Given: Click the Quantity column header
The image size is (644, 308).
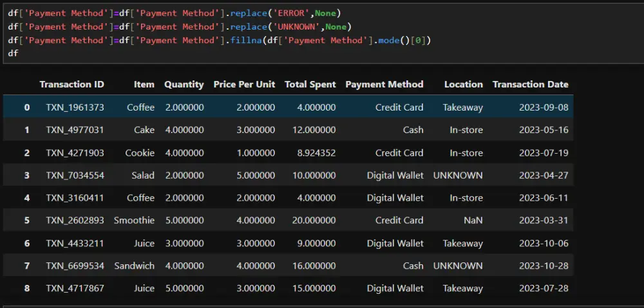Looking at the screenshot, I should point(184,84).
